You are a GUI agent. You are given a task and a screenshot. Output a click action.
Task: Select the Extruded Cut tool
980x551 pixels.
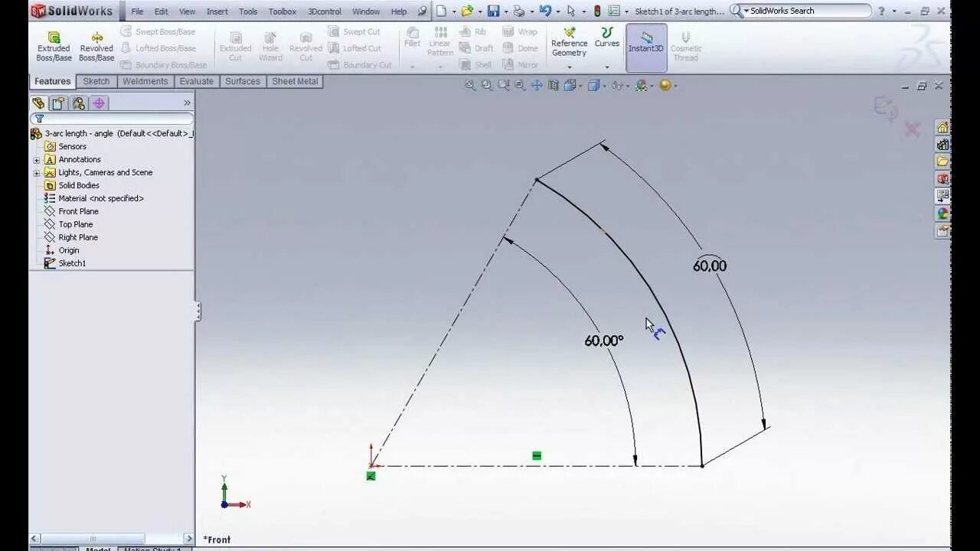tap(235, 44)
